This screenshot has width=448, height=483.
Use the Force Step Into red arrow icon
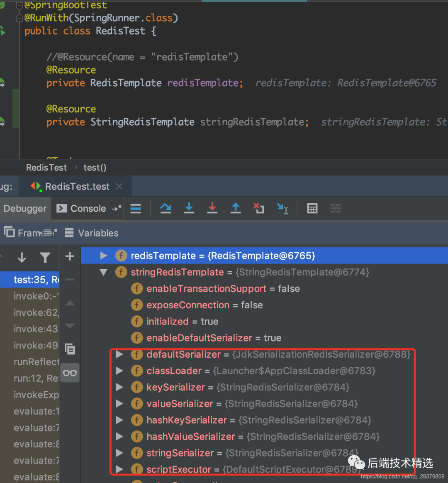pos(212,208)
